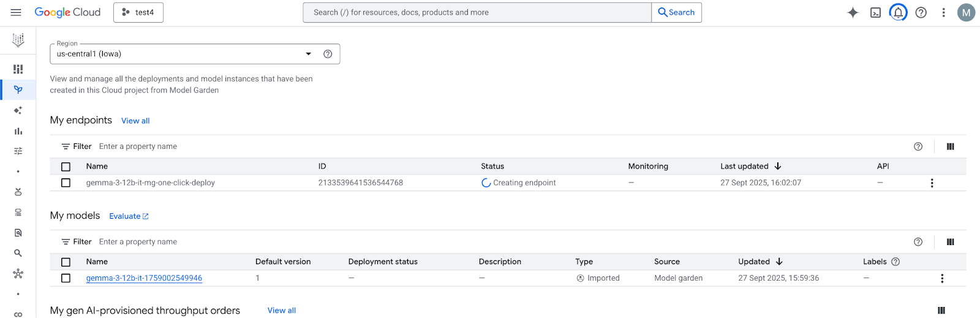Viewport: 980px width, 318px height.
Task: Open the model row's three-dot actions menu
Action: coord(941,278)
